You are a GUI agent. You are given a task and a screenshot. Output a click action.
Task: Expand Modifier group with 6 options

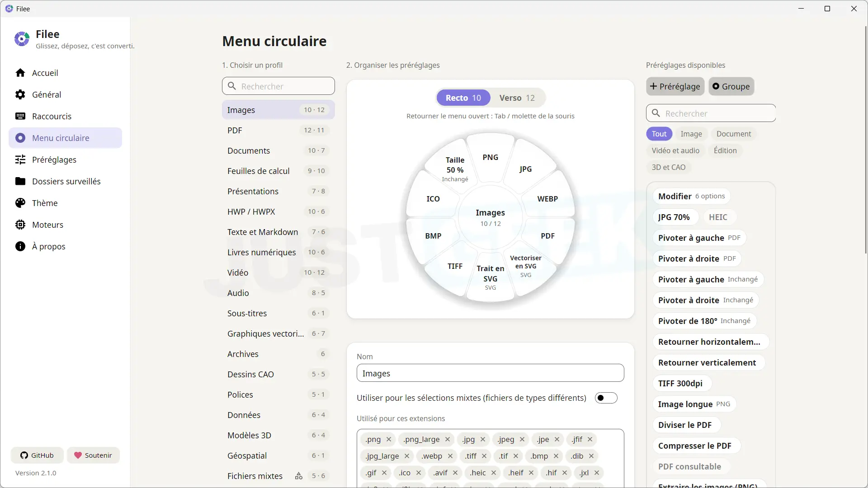click(x=691, y=196)
